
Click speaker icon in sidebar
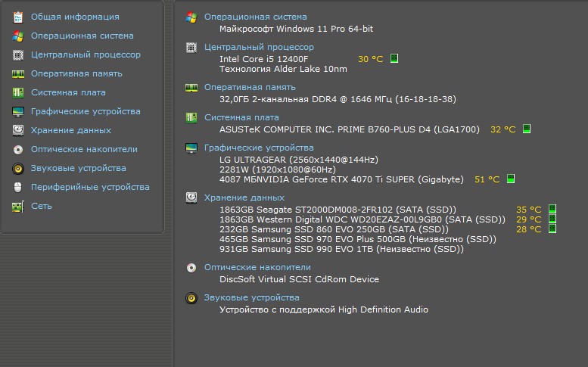point(18,169)
